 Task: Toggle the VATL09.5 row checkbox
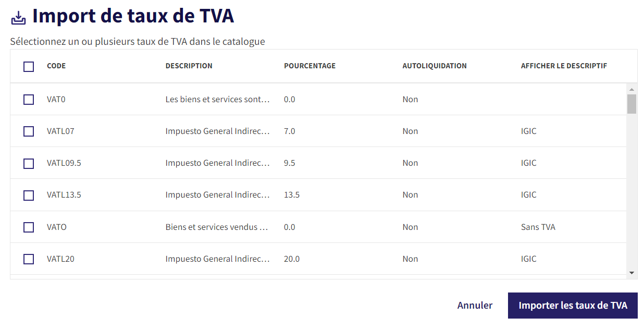(29, 163)
